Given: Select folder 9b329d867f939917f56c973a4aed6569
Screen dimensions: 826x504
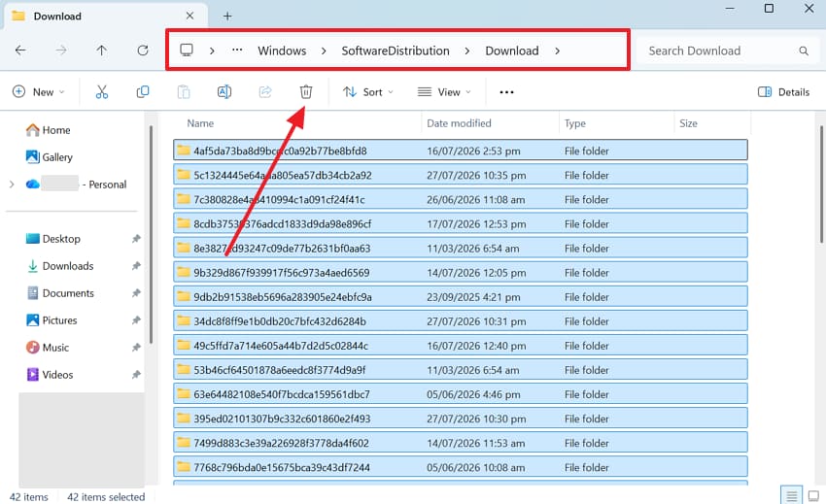Looking at the screenshot, I should tap(461, 273).
